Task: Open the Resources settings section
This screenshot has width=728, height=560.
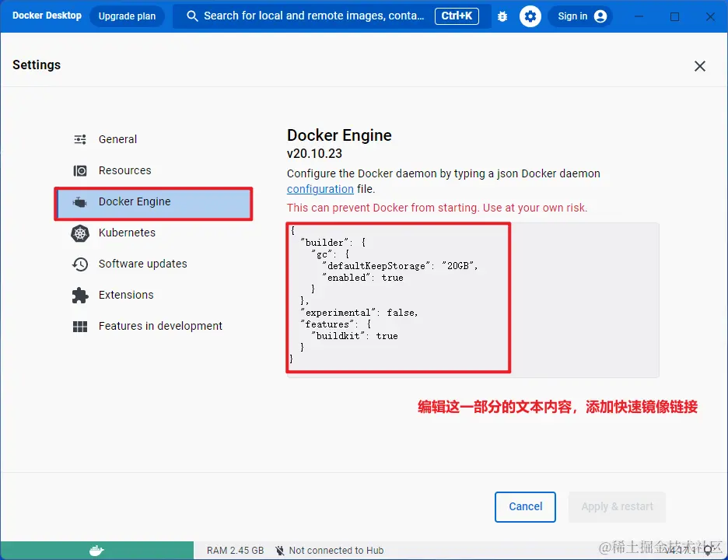Action: (x=153, y=170)
